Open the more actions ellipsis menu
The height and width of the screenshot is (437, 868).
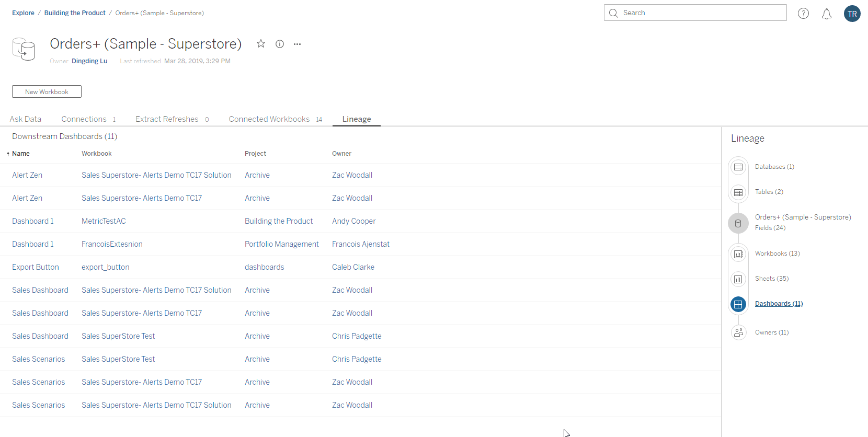(298, 44)
